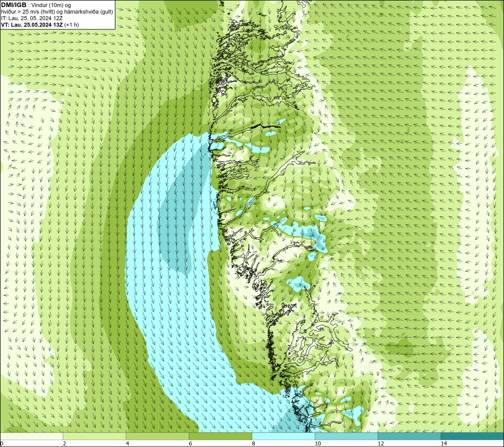Screen dimensions: 504x447
Task: Click the 4–6 m/s green swatch
Action: [x=157, y=436]
